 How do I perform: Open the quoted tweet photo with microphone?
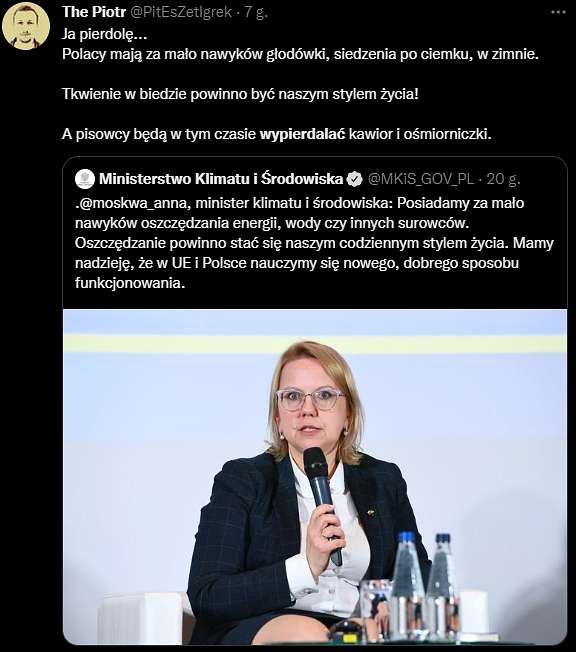click(x=315, y=477)
